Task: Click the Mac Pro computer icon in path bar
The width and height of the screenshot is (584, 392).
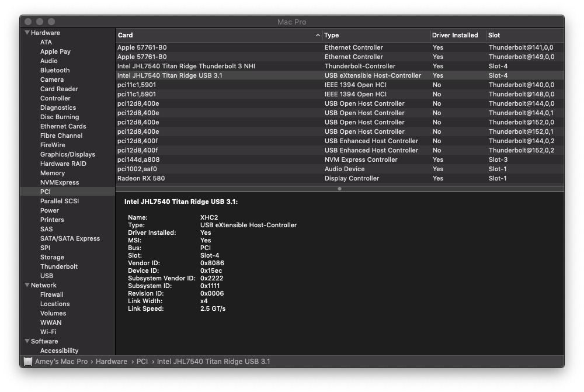Action: (x=28, y=362)
